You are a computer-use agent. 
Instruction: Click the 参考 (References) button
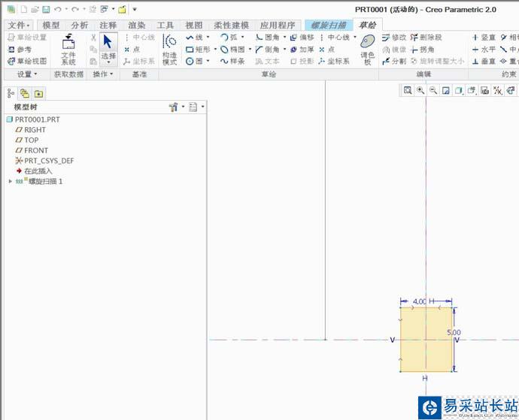click(x=20, y=50)
